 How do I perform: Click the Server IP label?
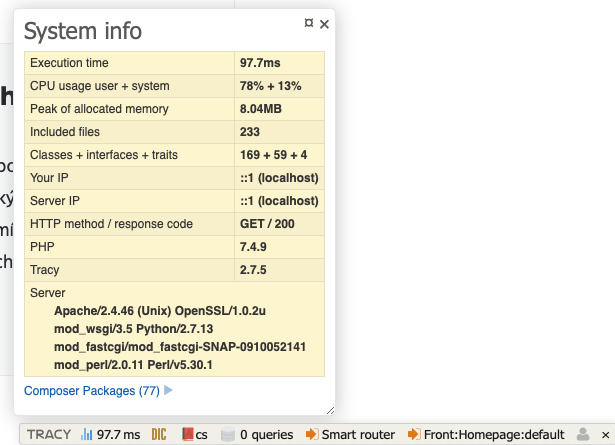click(55, 201)
